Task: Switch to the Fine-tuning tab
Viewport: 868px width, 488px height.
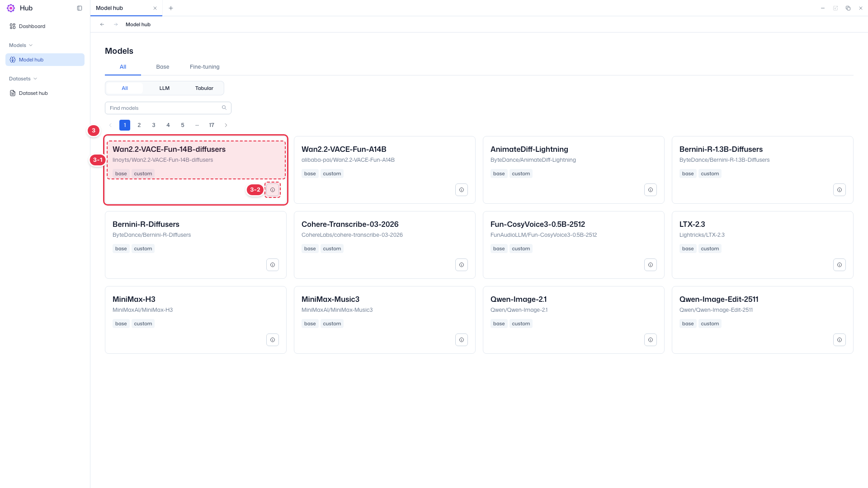Action: pos(205,67)
